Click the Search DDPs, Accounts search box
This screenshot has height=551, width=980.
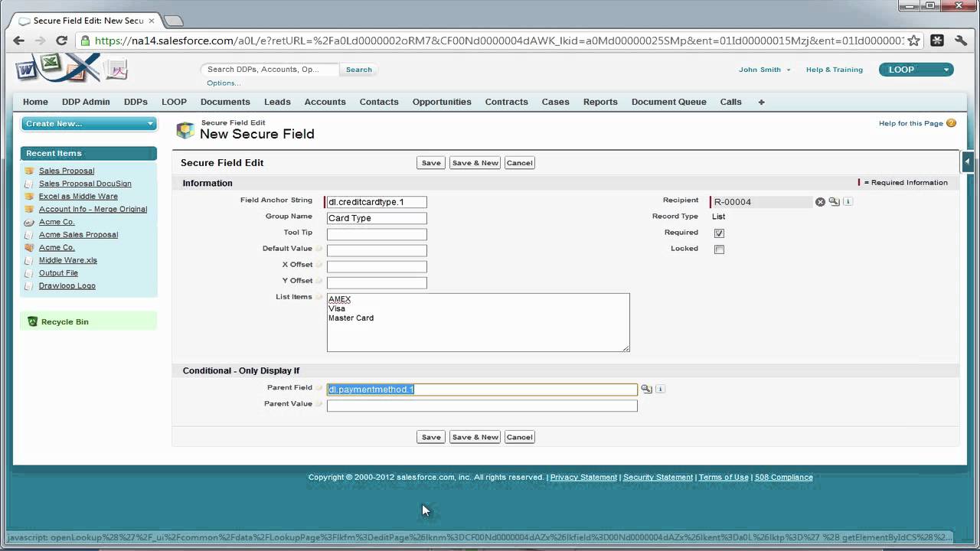coord(271,70)
